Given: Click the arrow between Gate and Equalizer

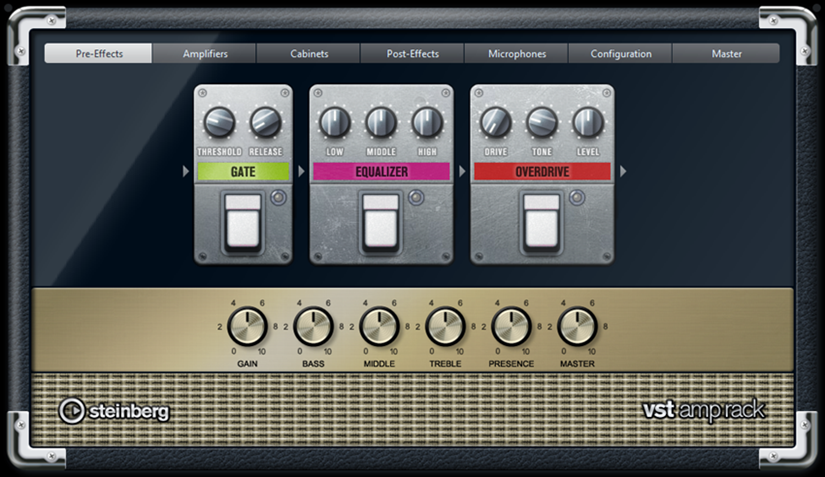Looking at the screenshot, I should pyautogui.click(x=301, y=171).
